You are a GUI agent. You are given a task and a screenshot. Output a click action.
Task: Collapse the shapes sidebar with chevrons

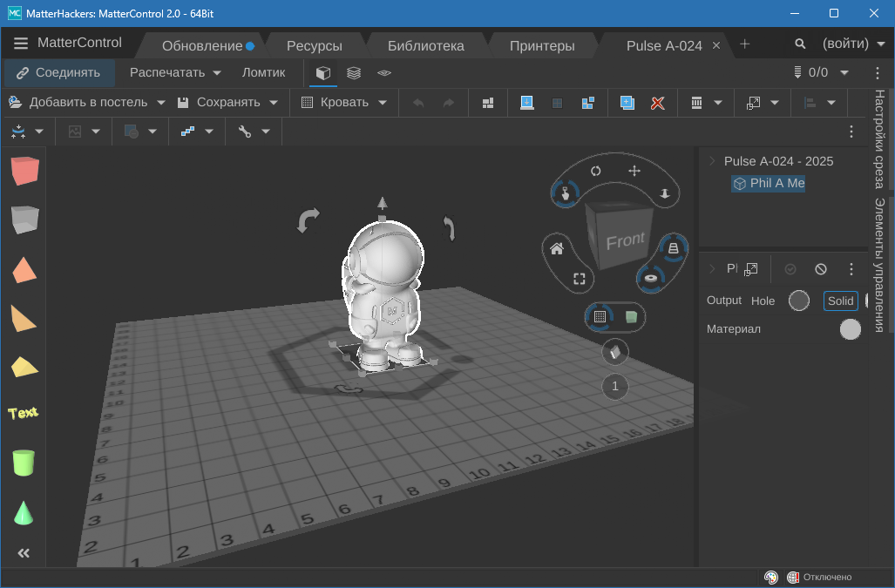click(24, 552)
